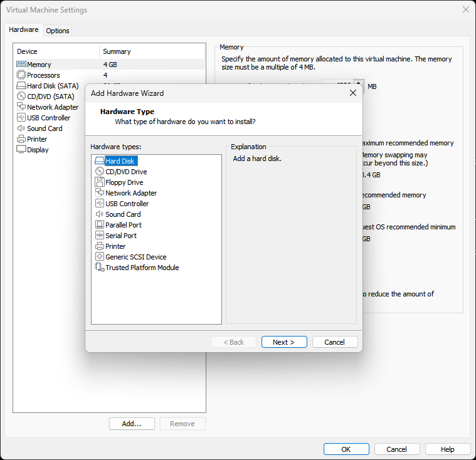The width and height of the screenshot is (476, 460).
Task: Choose the CD/DVD Drive icon in wizard
Action: click(x=99, y=172)
